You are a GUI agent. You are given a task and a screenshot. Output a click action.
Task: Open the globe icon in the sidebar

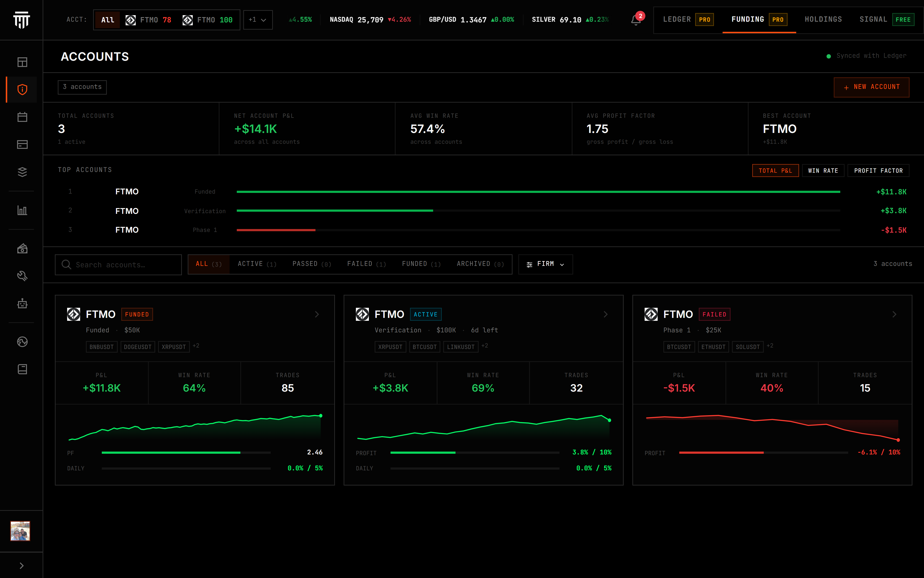23,342
